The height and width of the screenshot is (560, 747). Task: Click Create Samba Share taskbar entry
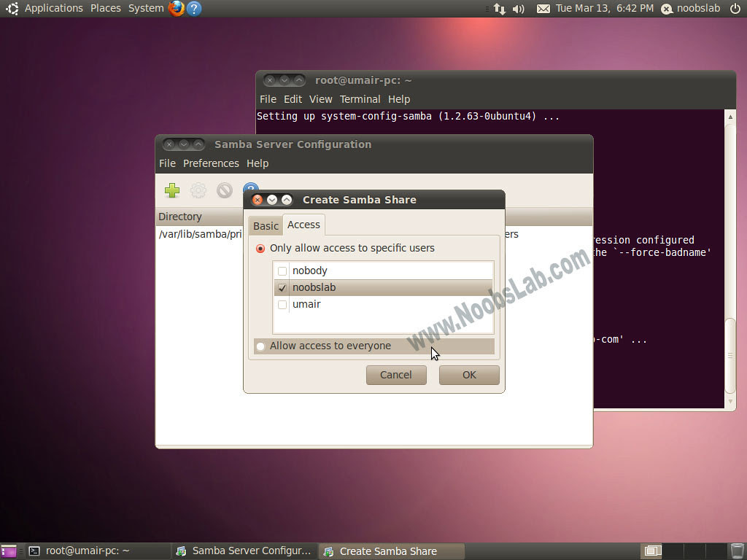pos(391,551)
